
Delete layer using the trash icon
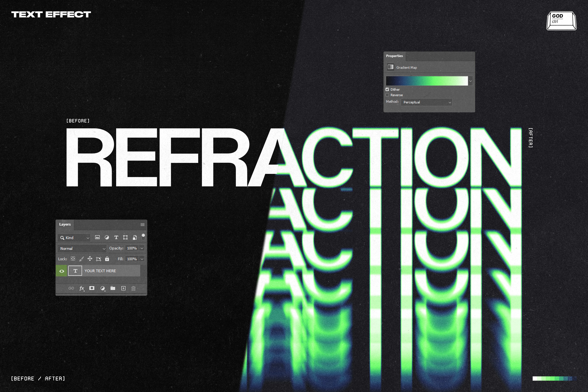pos(133,288)
